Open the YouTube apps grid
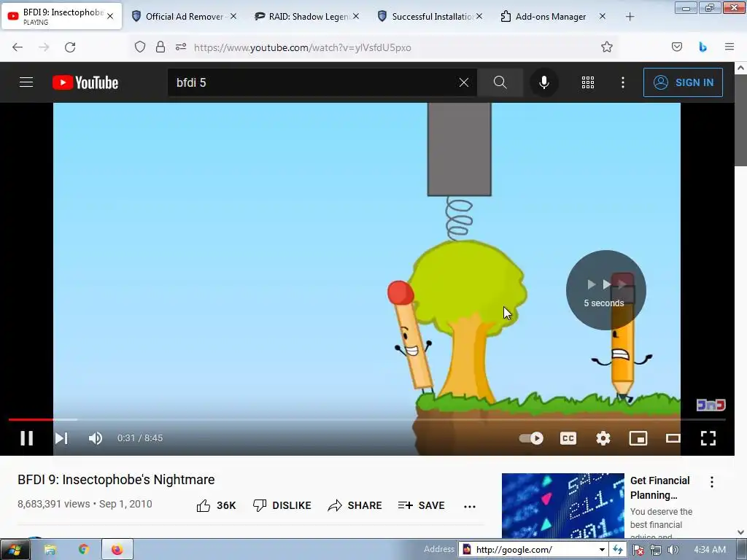Screen dimensions: 747x560 (x=588, y=82)
